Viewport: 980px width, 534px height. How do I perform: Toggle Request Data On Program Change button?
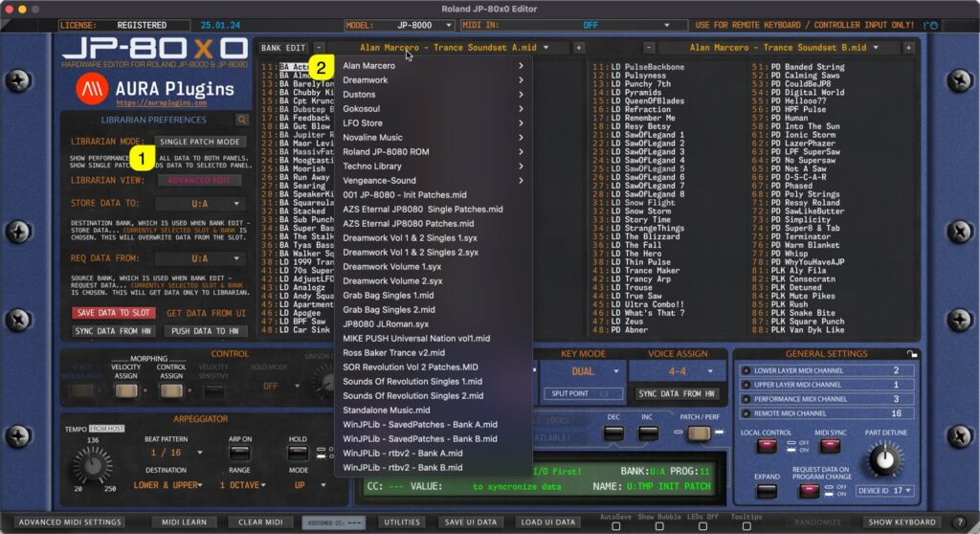click(809, 491)
